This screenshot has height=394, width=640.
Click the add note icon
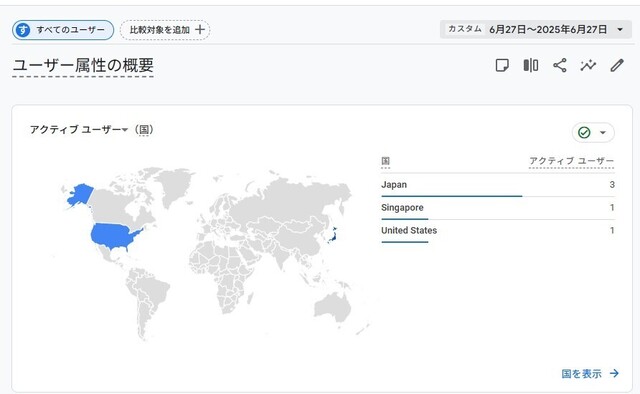[502, 65]
